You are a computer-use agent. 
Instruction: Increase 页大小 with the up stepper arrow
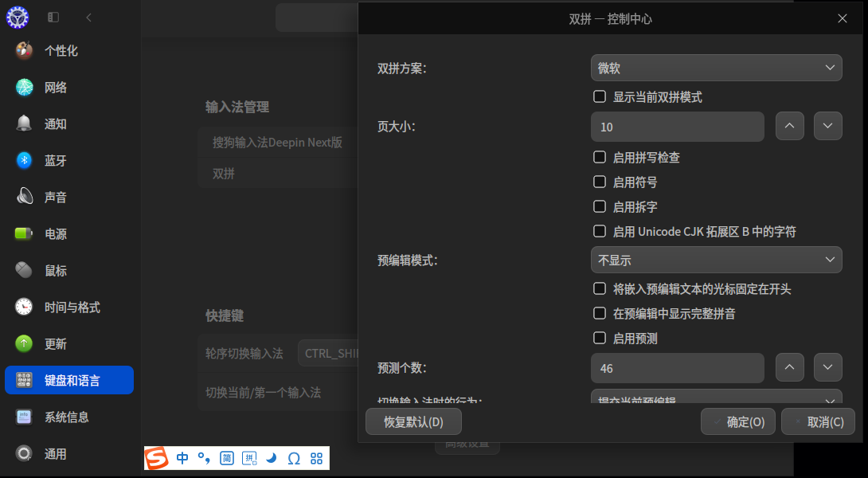[x=789, y=126]
